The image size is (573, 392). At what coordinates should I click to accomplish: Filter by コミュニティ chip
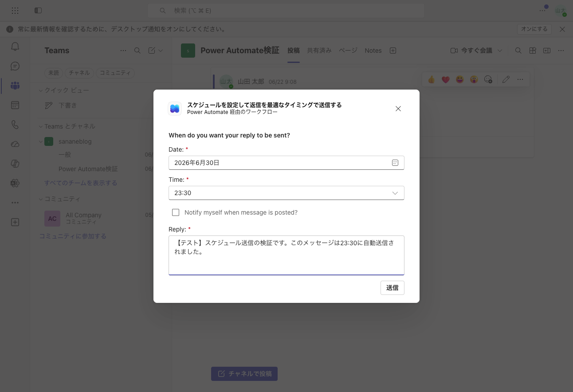click(x=115, y=73)
